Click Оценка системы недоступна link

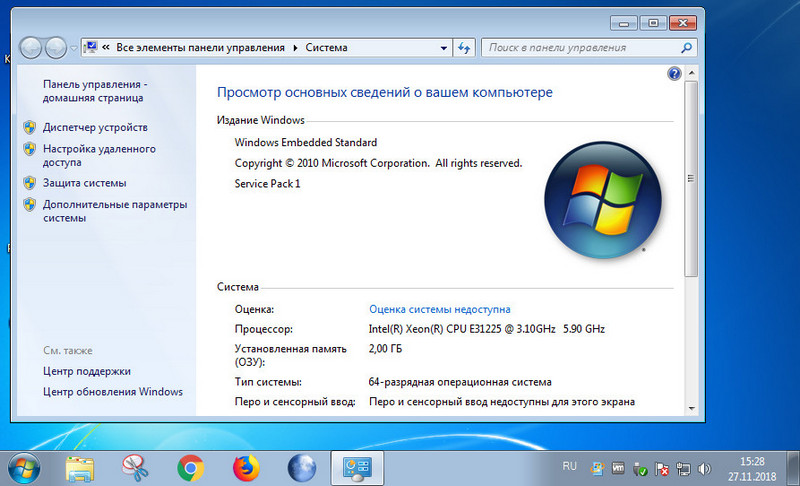point(439,309)
